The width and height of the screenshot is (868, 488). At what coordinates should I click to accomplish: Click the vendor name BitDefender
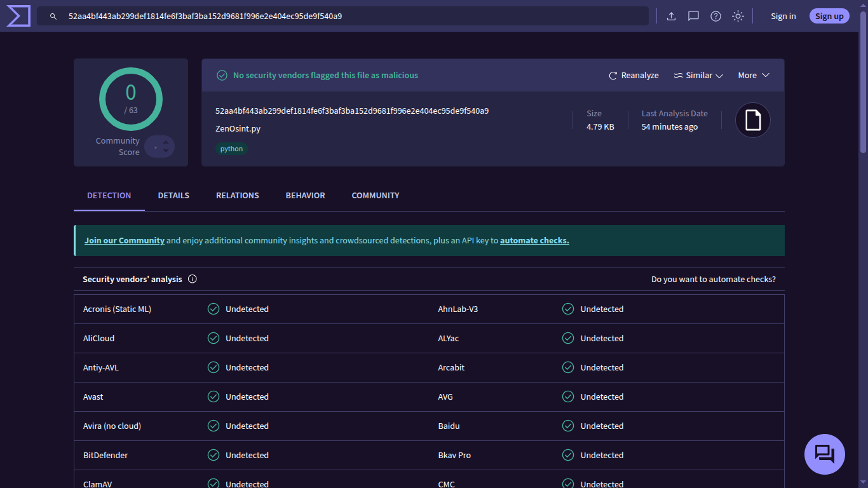[105, 455]
